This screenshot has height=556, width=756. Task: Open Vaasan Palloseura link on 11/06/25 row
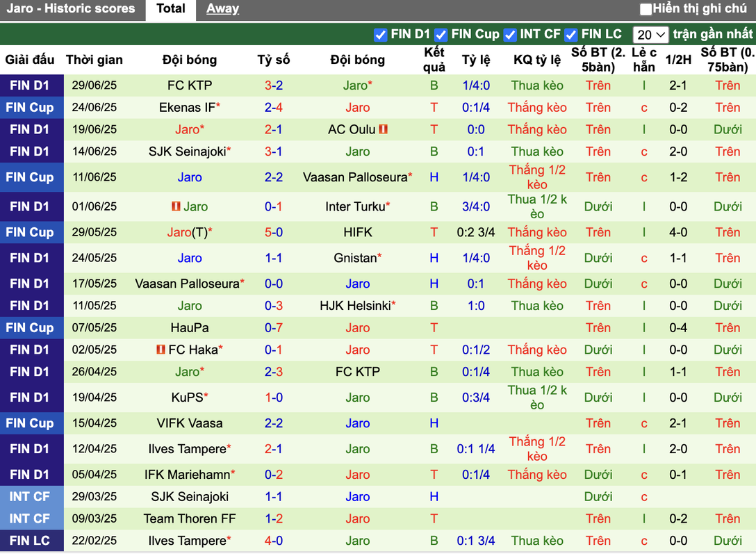355,177
